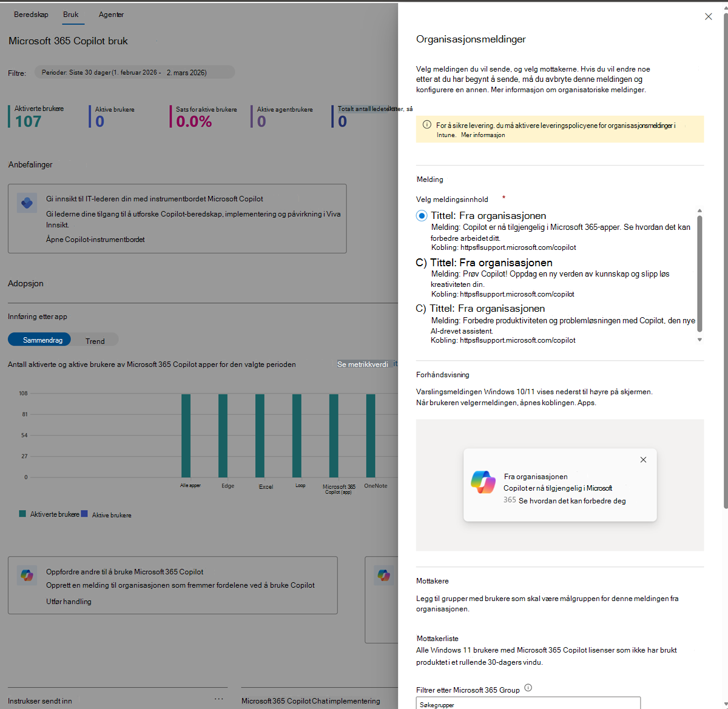Click the message list scroll up arrow

click(699, 210)
